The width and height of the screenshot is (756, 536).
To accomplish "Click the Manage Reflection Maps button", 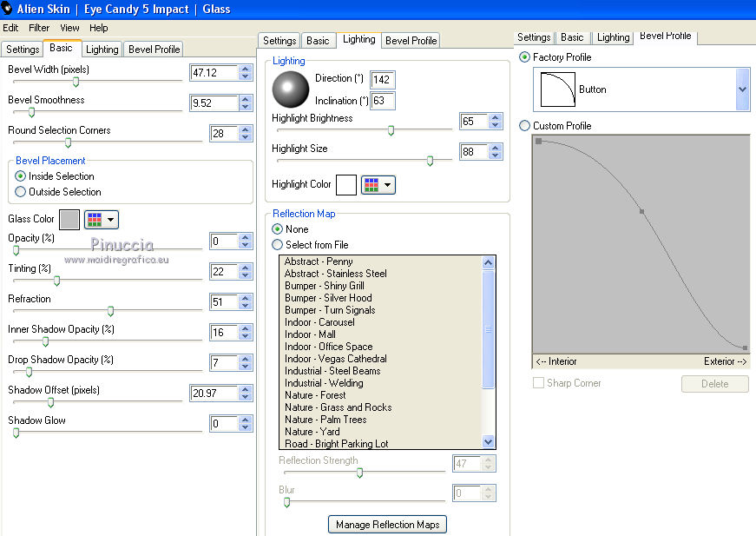I will coord(387,524).
